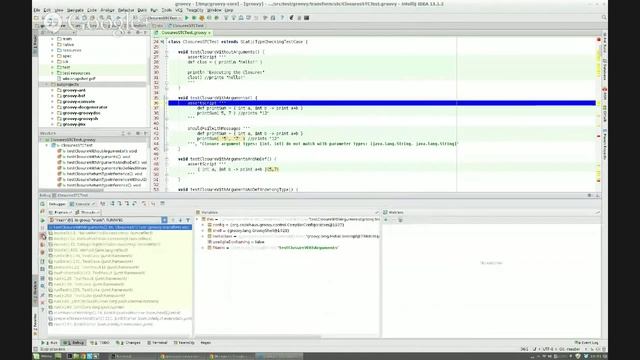Expand the shell variable node
The height and width of the screenshot is (360, 640).
(203, 231)
